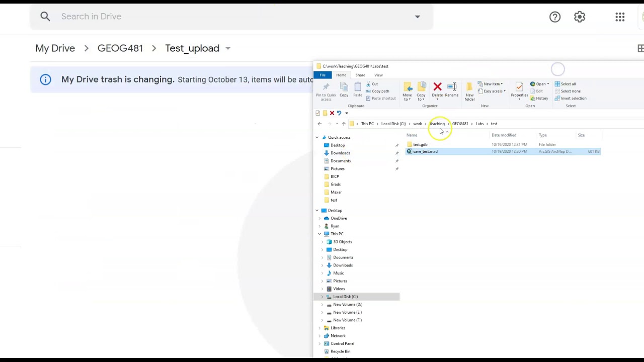Click This PC in address bar

click(367, 124)
